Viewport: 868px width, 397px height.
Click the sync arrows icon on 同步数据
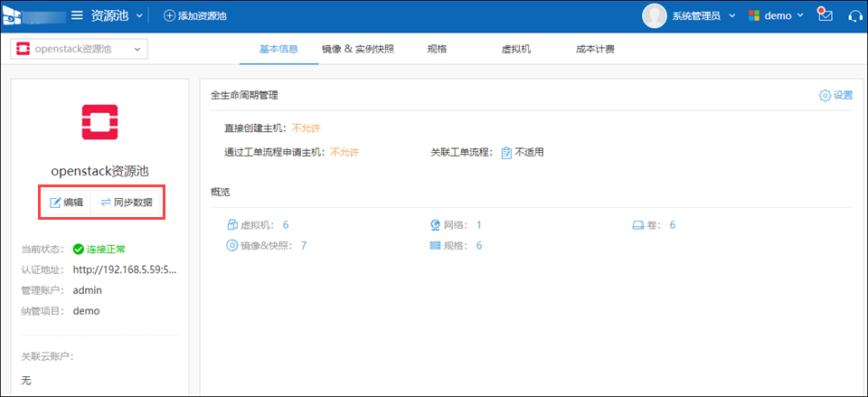106,203
